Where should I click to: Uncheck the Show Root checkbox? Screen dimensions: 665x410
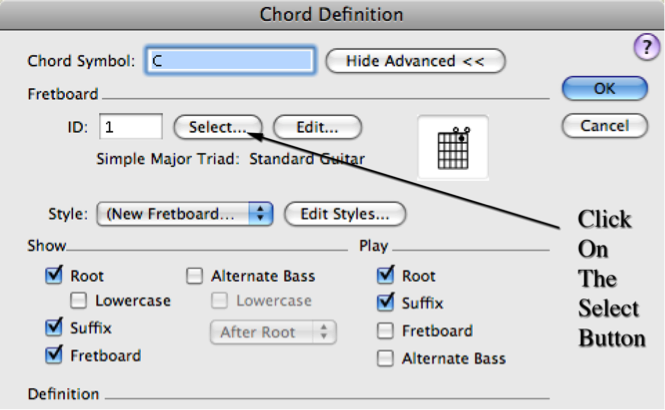54,276
